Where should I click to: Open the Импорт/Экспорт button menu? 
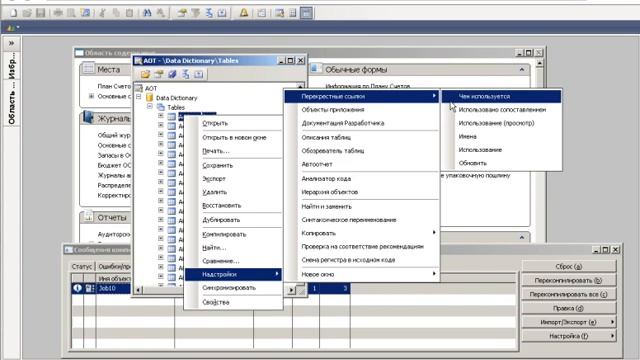(x=569, y=322)
